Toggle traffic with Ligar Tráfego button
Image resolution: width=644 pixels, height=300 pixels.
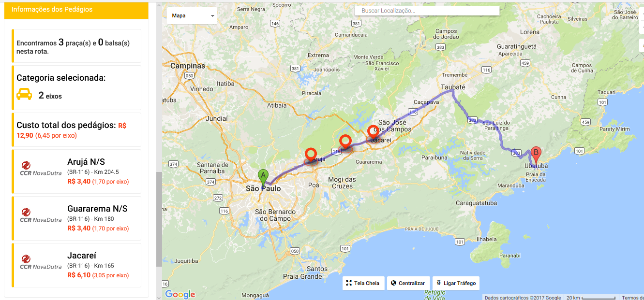pos(456,283)
